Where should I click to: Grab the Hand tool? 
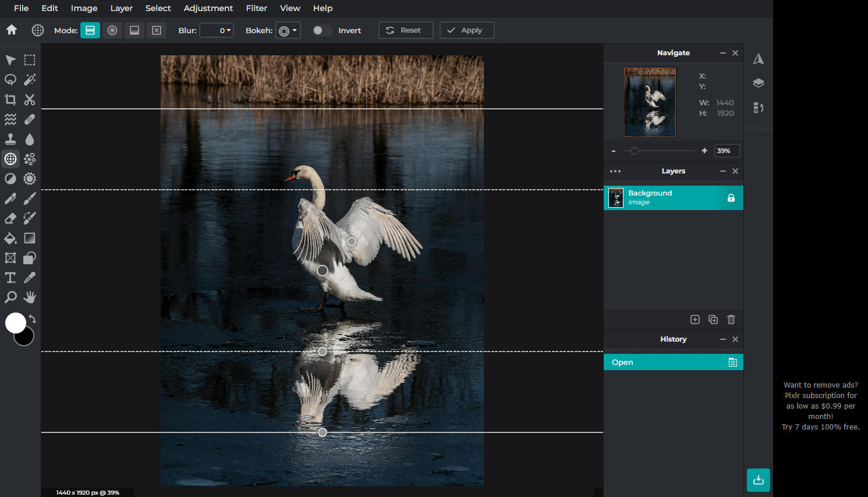pos(30,297)
